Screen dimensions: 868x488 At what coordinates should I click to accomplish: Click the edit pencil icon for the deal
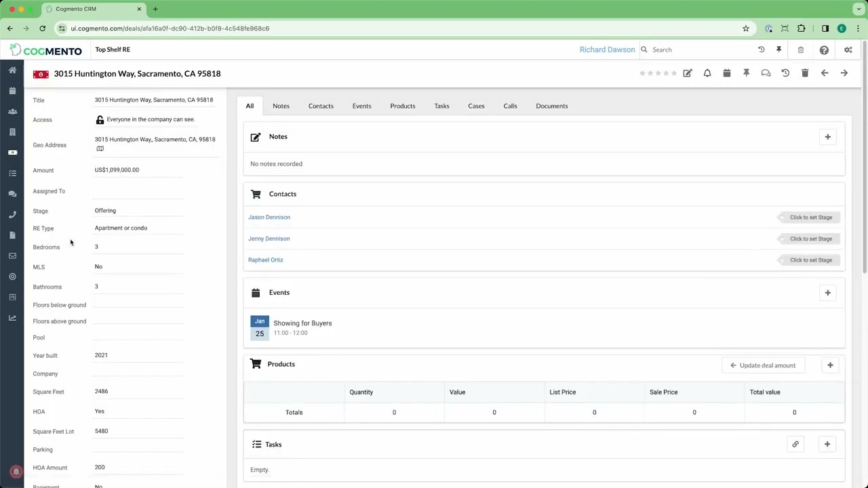point(688,73)
